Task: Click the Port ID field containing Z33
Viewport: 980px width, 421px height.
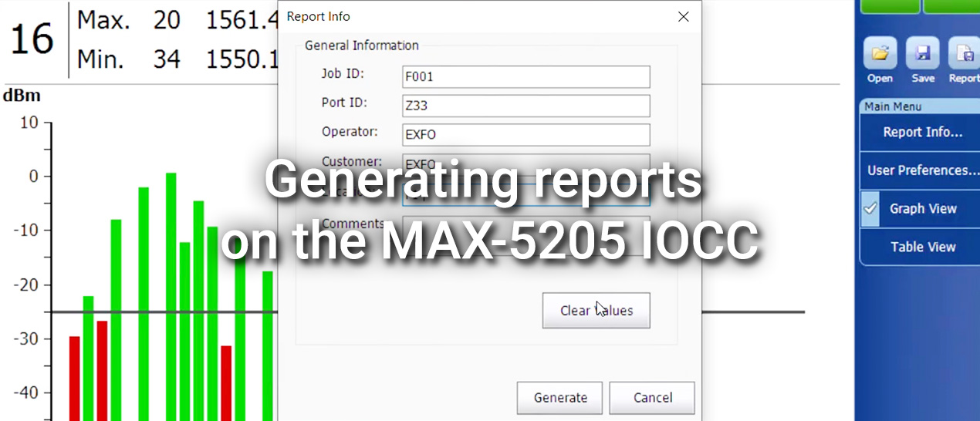Action: tap(526, 106)
